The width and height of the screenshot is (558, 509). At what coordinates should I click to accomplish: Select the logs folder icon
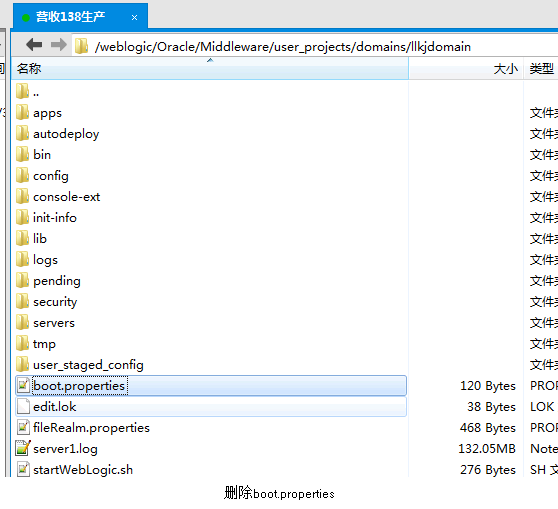[x=22, y=259]
